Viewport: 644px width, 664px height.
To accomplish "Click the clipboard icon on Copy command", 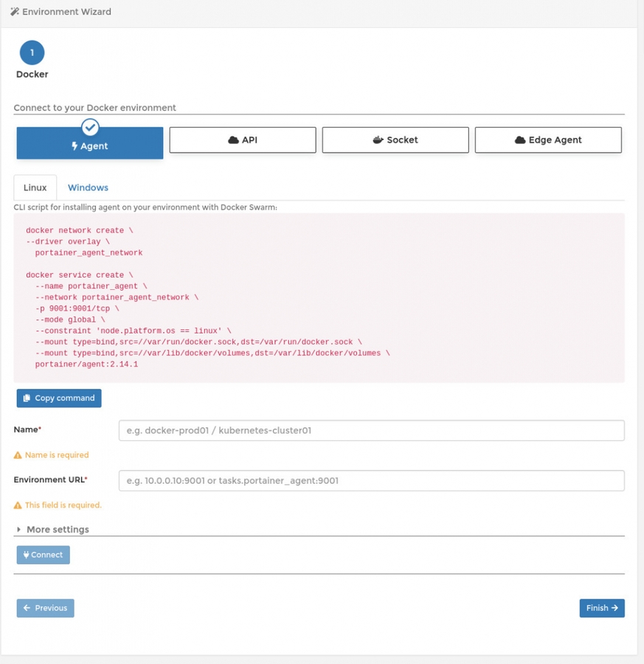I will click(27, 398).
